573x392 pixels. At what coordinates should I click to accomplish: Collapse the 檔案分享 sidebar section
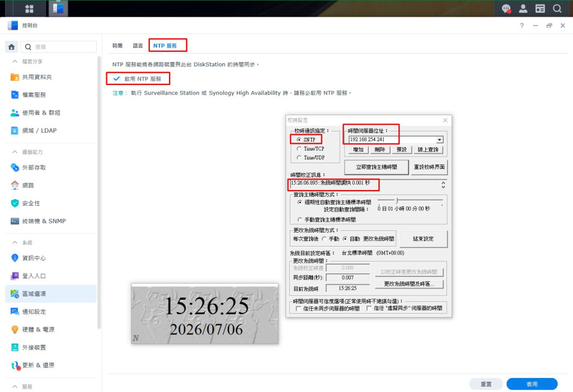point(15,62)
